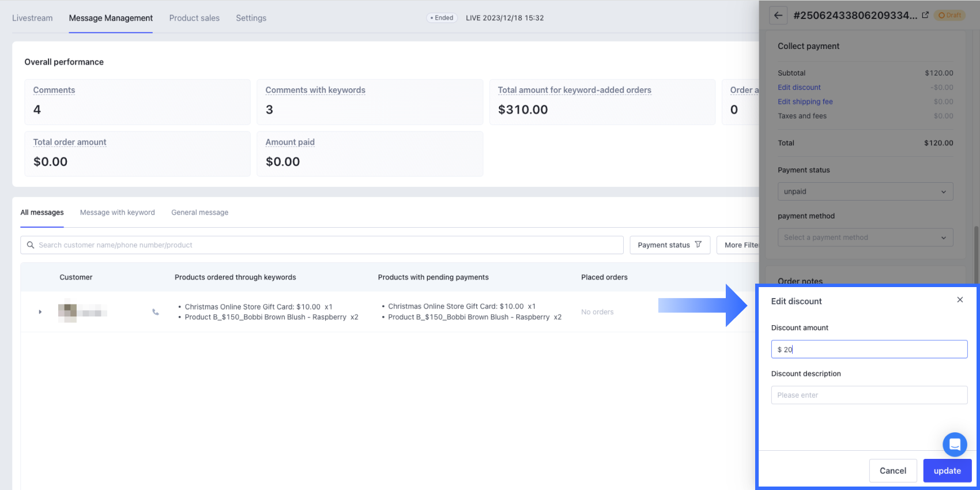Open the chat support bubble
This screenshot has height=490, width=980.
point(955,444)
